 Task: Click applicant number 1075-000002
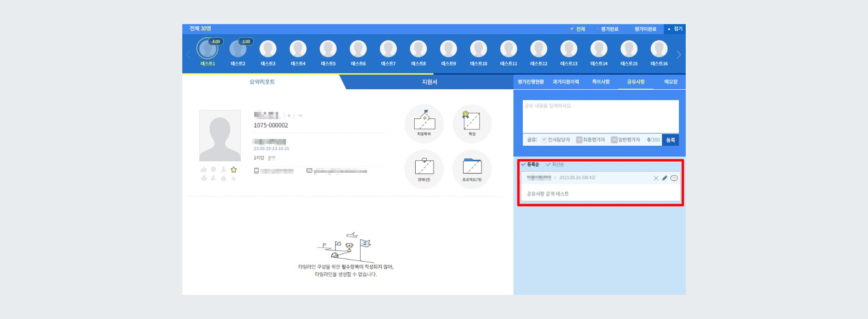point(271,125)
